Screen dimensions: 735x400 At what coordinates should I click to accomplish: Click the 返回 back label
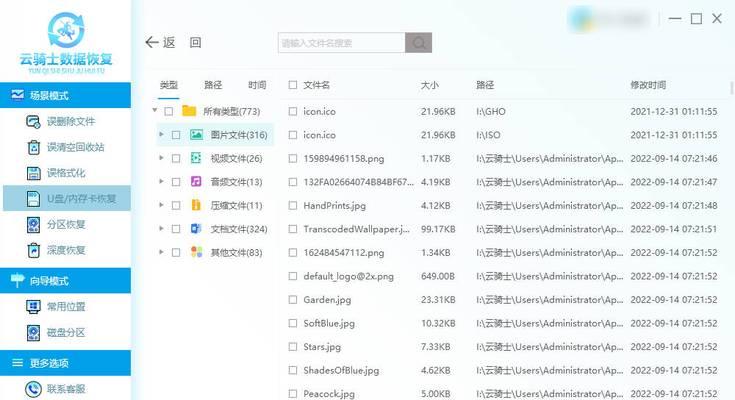(182, 43)
